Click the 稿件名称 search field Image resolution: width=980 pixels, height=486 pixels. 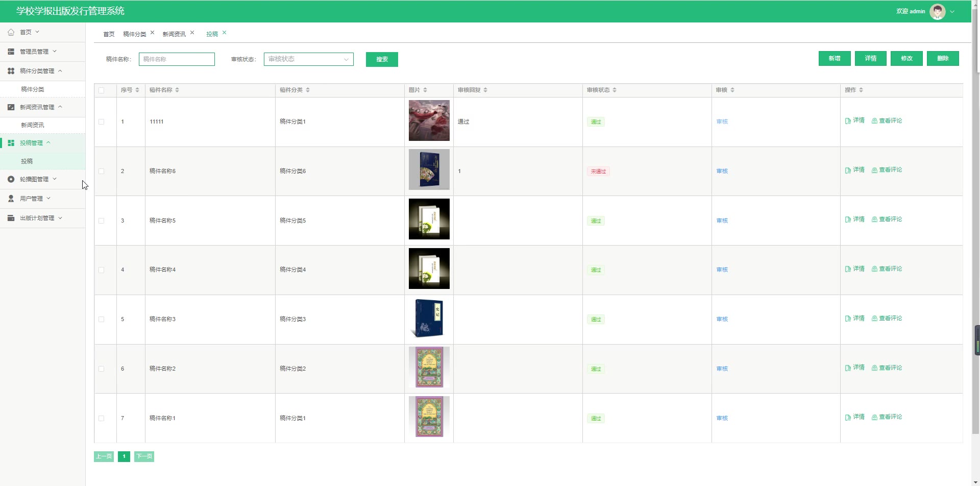click(x=177, y=59)
